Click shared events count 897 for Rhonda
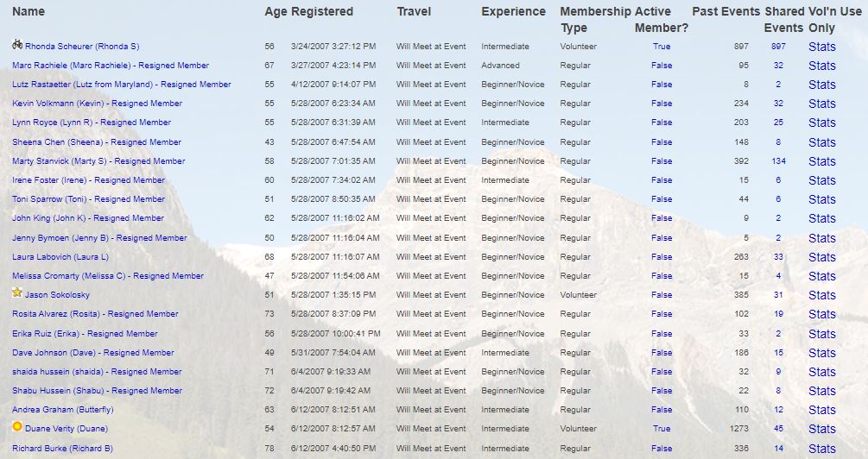 [778, 47]
